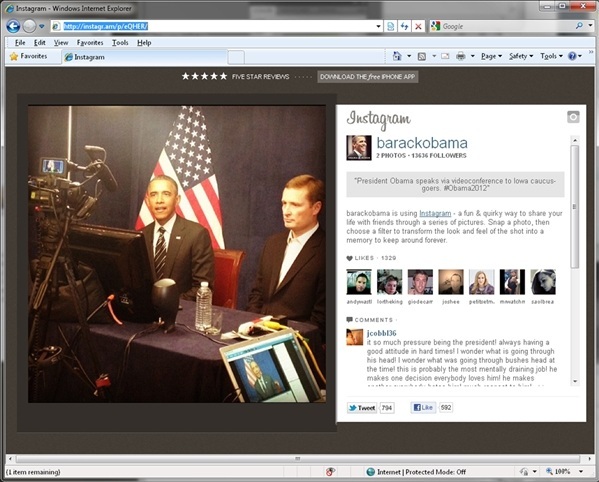Screen dimensions: 599x482
Task: Click the address bar URL field
Action: 218,26
